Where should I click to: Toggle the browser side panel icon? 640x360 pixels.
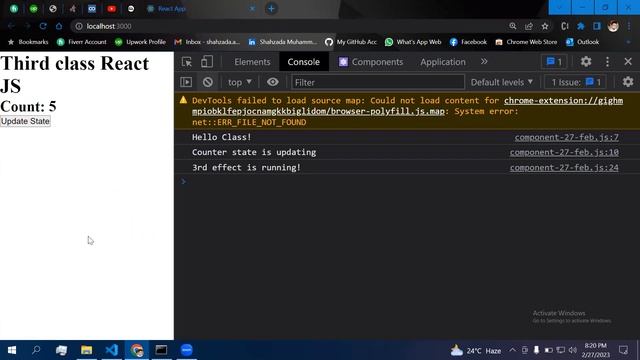[597, 26]
